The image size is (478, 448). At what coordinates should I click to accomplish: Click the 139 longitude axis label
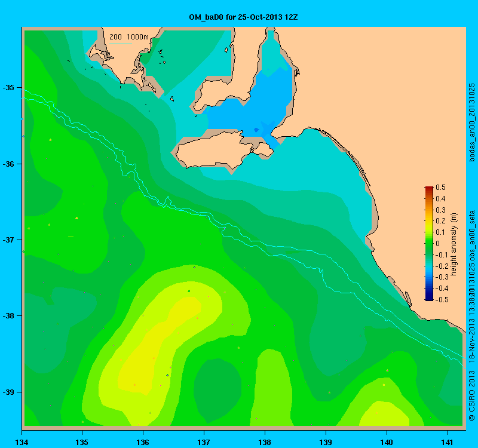pos(326,442)
